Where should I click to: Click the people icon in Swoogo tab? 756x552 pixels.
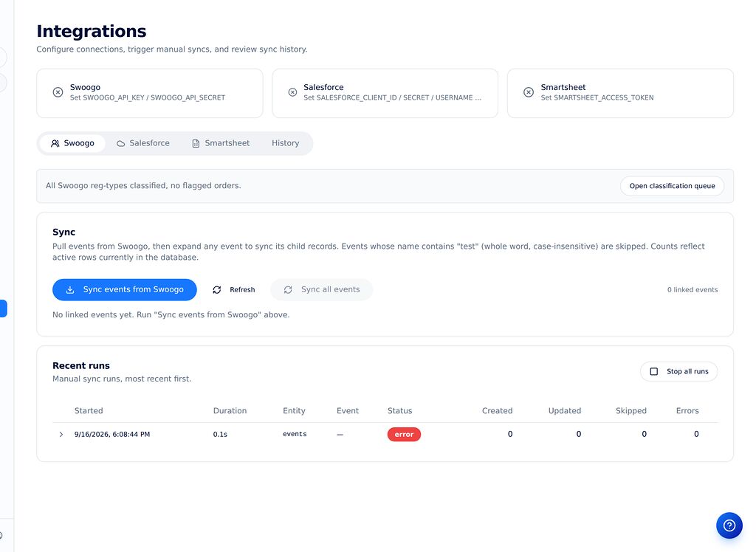55,143
